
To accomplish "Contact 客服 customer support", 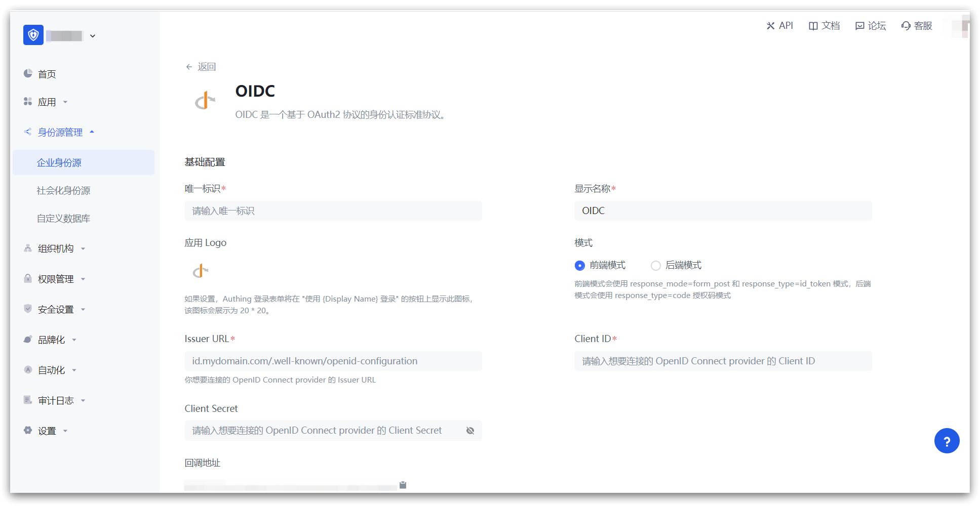I will pyautogui.click(x=917, y=26).
